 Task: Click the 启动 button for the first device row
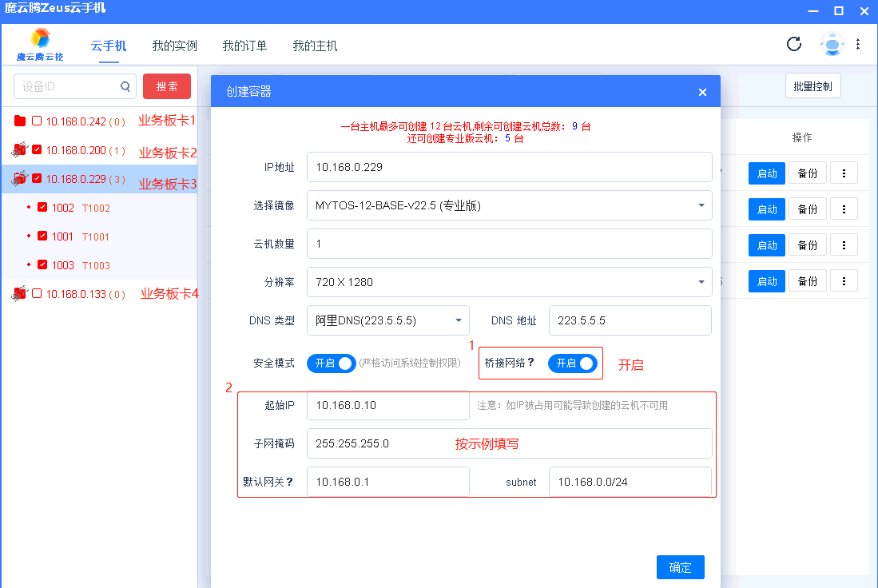766,173
